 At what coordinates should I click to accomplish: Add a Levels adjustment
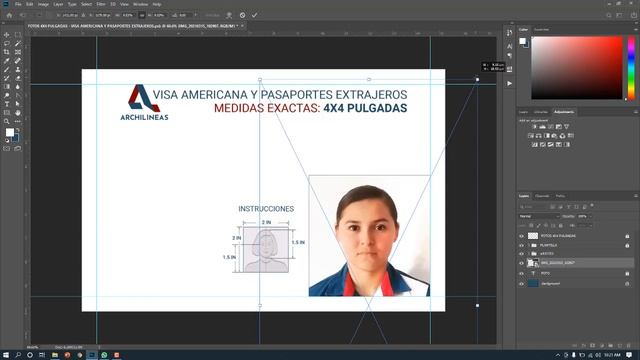click(x=542, y=127)
